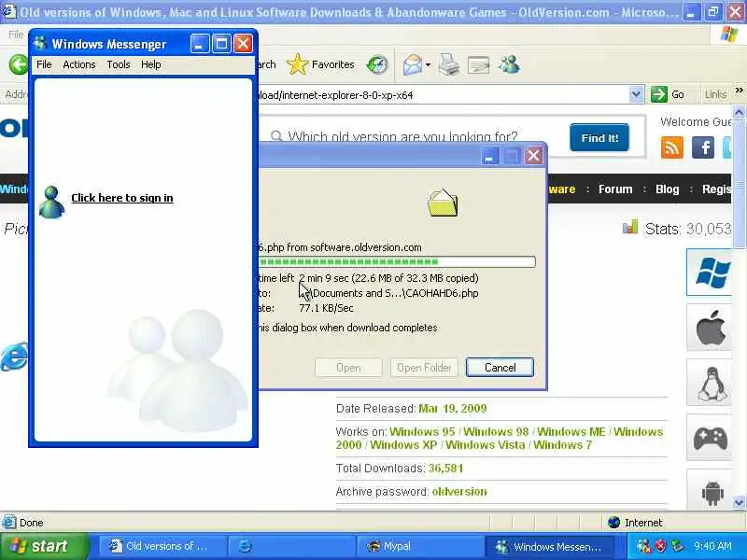Viewport: 747px width, 560px height.
Task: Click the Messenger tray icon with red X
Action: point(643,546)
